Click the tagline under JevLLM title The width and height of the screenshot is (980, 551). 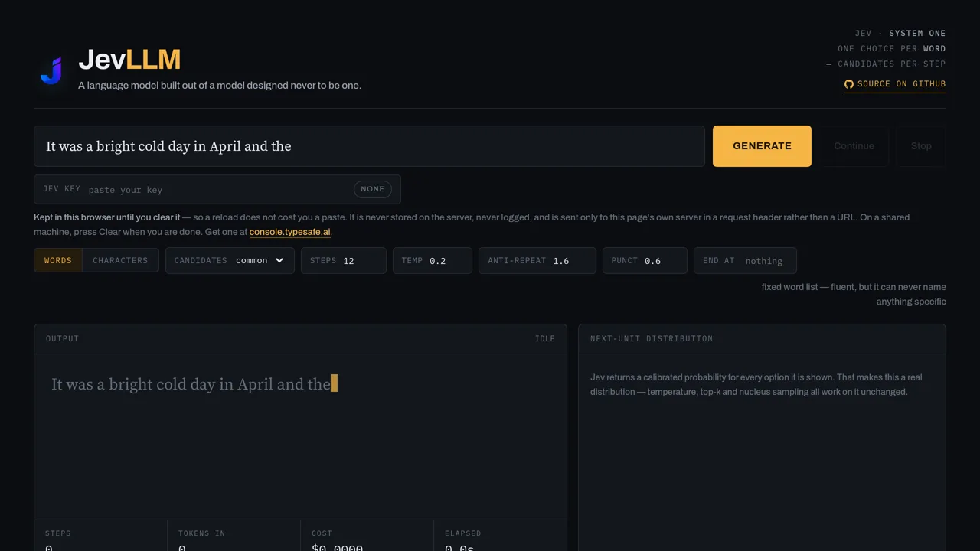coord(220,85)
